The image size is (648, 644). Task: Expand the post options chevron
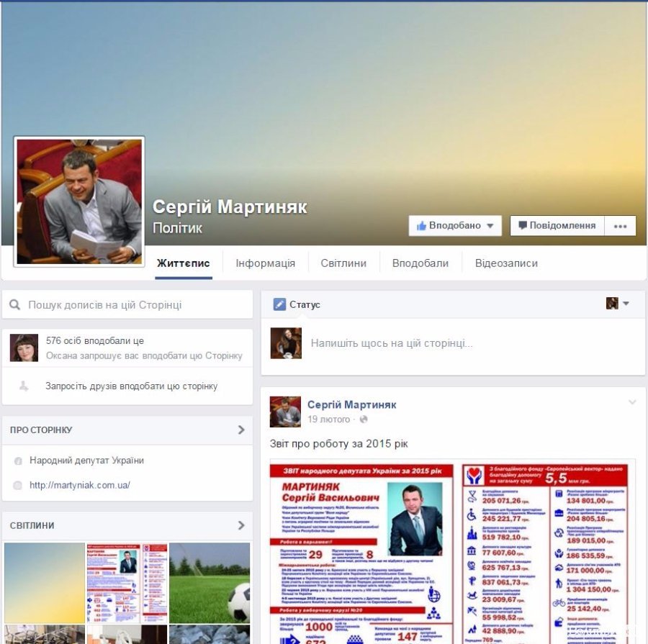coord(632,402)
